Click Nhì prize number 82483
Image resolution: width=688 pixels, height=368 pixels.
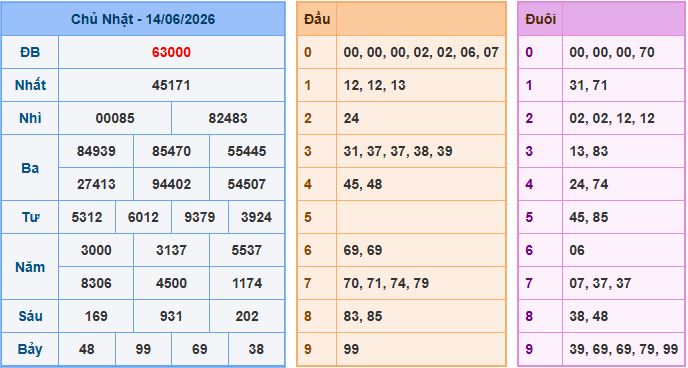(228, 118)
